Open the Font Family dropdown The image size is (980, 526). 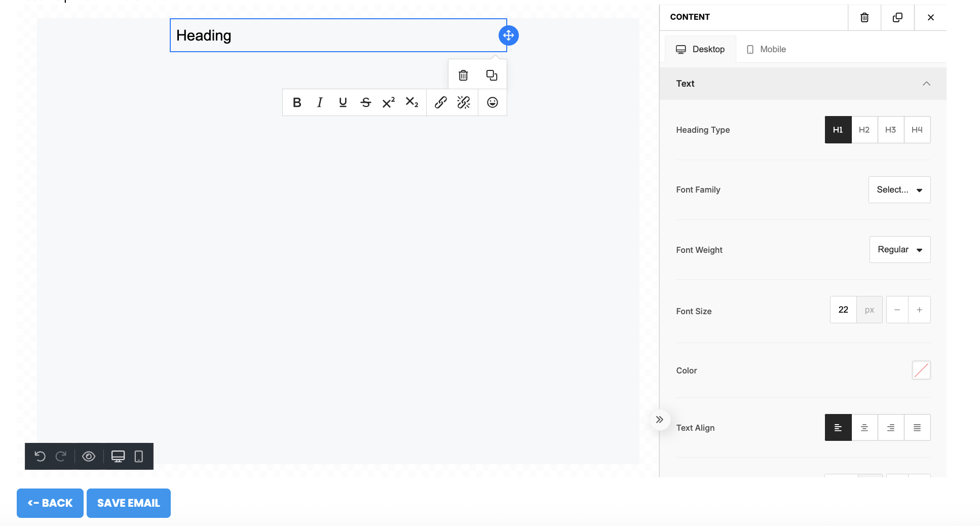[899, 190]
